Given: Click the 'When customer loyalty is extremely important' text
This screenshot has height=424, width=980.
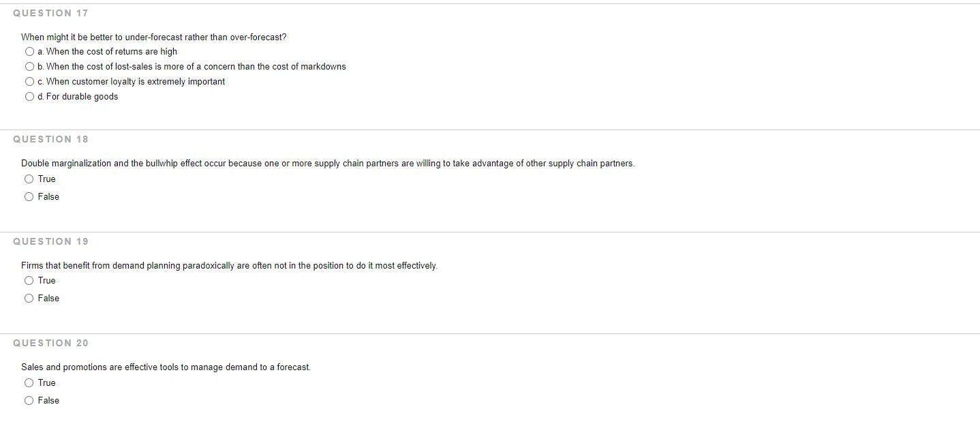Looking at the screenshot, I should pyautogui.click(x=135, y=82).
